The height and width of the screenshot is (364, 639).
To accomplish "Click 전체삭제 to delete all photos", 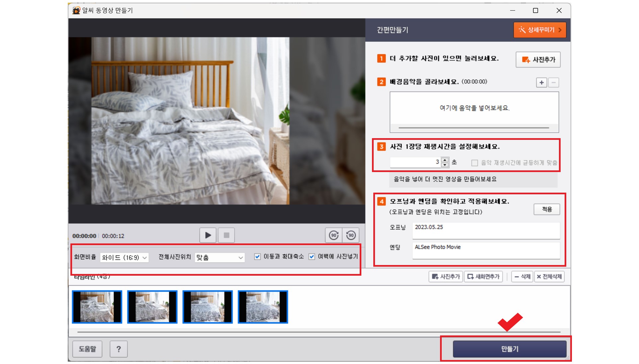I will [x=549, y=277].
